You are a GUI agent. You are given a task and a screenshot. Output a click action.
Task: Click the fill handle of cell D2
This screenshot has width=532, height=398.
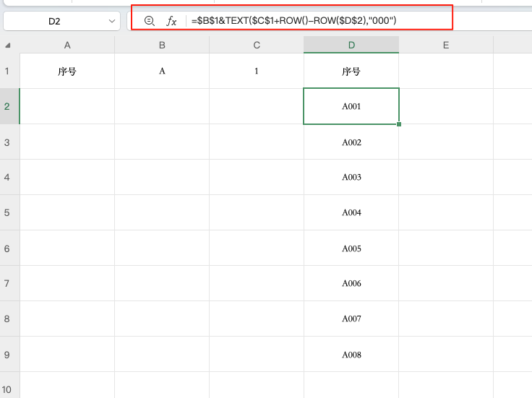399,124
